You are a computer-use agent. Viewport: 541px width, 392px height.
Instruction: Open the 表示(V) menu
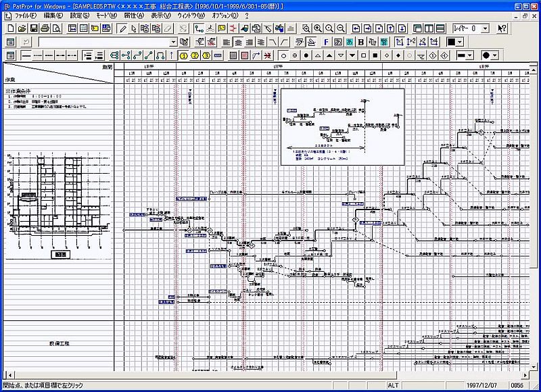click(x=160, y=15)
